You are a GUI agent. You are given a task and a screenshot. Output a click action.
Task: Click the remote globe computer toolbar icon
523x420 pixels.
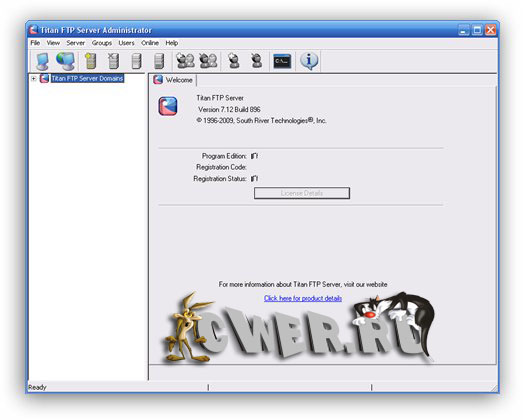point(65,61)
